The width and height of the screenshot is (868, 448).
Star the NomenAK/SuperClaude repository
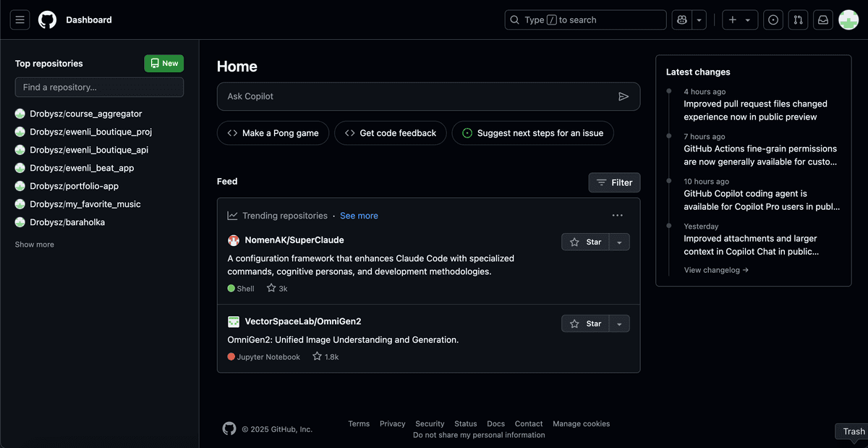(585, 242)
